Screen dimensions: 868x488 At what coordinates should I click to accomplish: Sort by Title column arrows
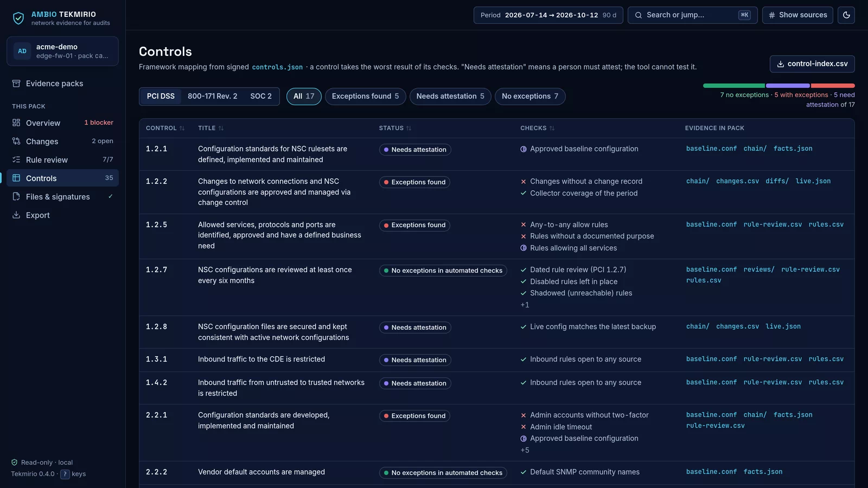221,129
